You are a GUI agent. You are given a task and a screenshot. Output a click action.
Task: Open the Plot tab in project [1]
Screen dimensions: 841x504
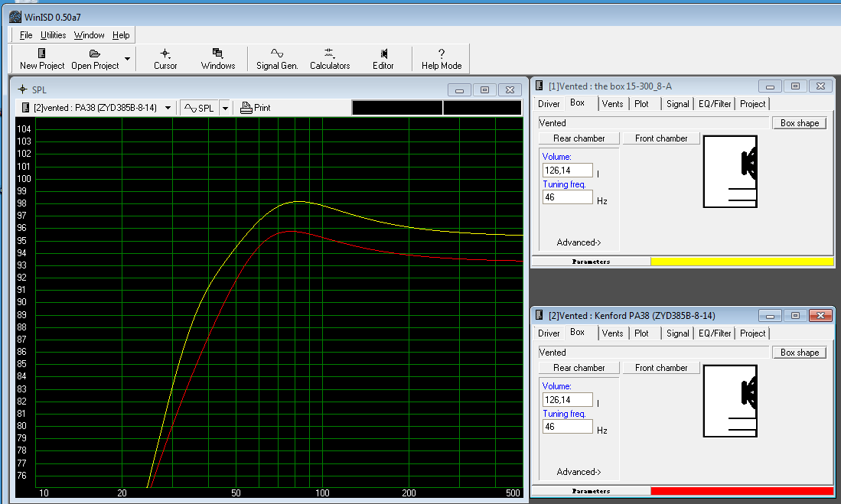[x=641, y=104]
